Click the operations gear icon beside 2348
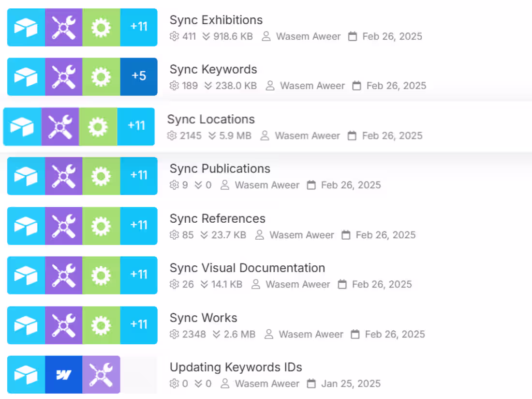The width and height of the screenshot is (532, 399). tap(174, 334)
